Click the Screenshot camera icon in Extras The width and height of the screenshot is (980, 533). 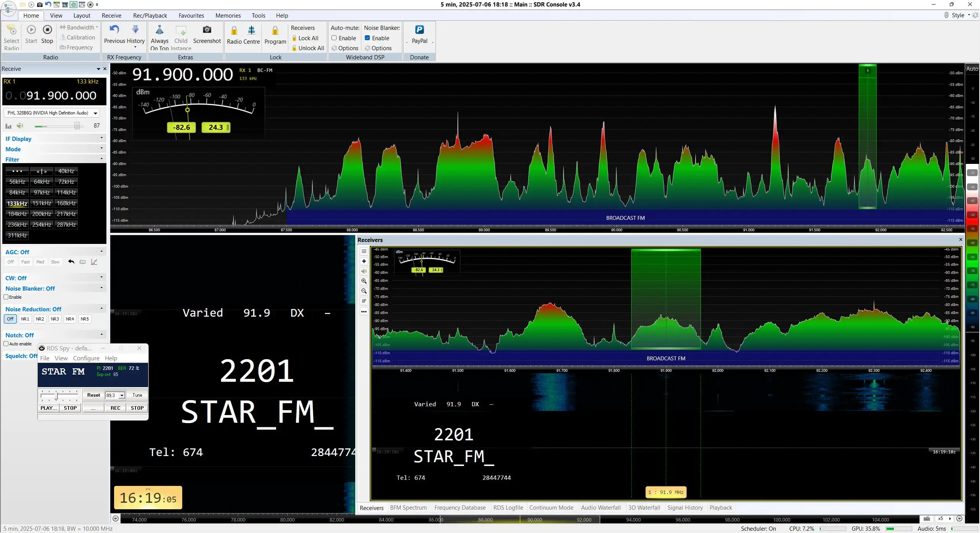coord(207,30)
